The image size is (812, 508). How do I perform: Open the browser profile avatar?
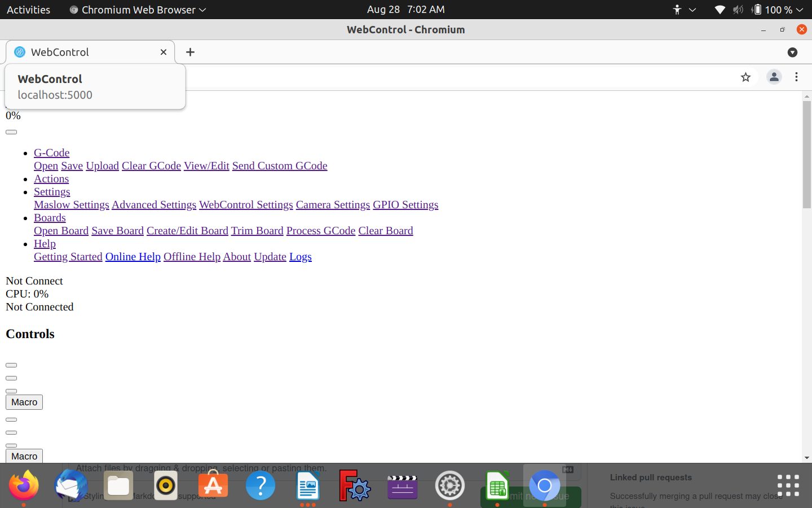774,77
